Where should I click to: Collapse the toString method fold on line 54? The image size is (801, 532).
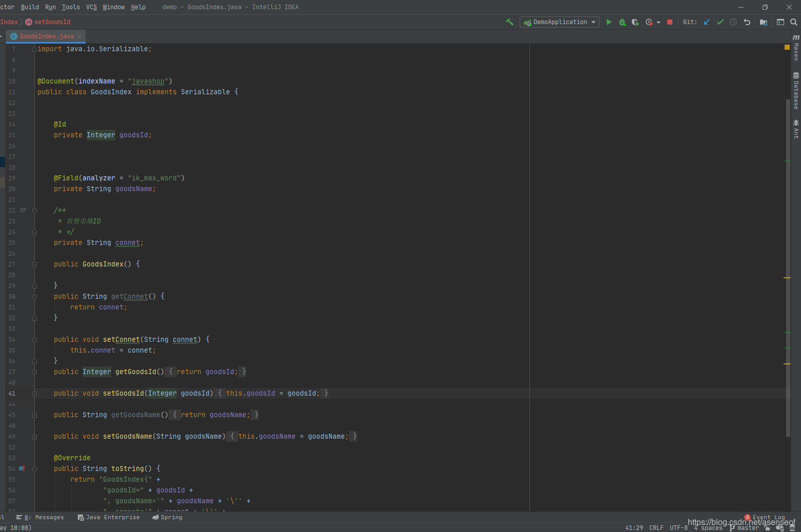click(x=34, y=469)
